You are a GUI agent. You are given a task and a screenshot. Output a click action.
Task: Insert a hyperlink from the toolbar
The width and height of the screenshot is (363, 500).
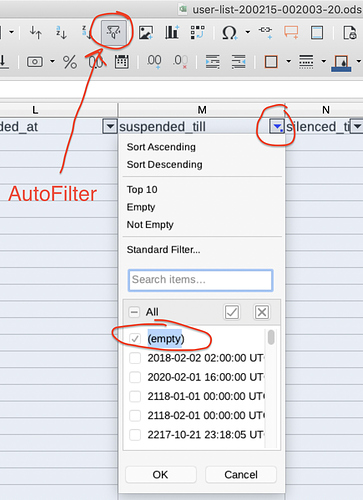[x=266, y=32]
